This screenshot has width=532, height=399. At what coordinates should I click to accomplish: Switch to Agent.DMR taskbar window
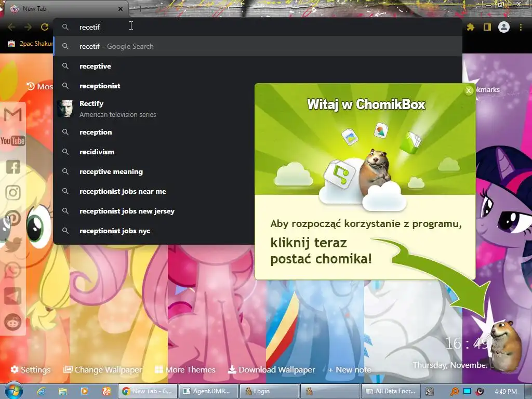point(208,391)
